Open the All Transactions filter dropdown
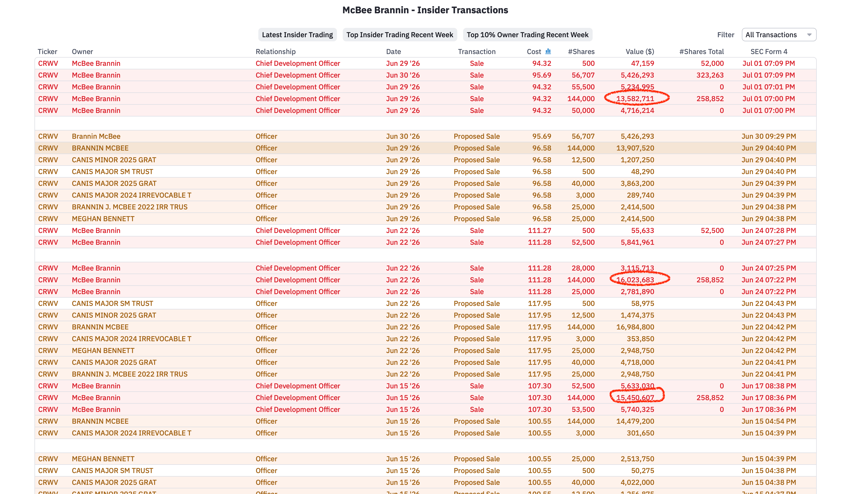868x494 pixels. [x=779, y=35]
